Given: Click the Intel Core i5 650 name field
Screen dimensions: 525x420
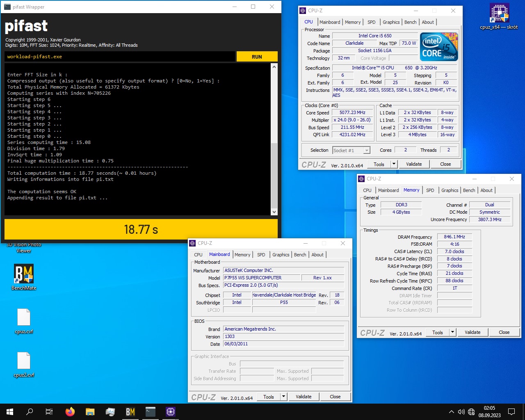Looking at the screenshot, I should [375, 36].
